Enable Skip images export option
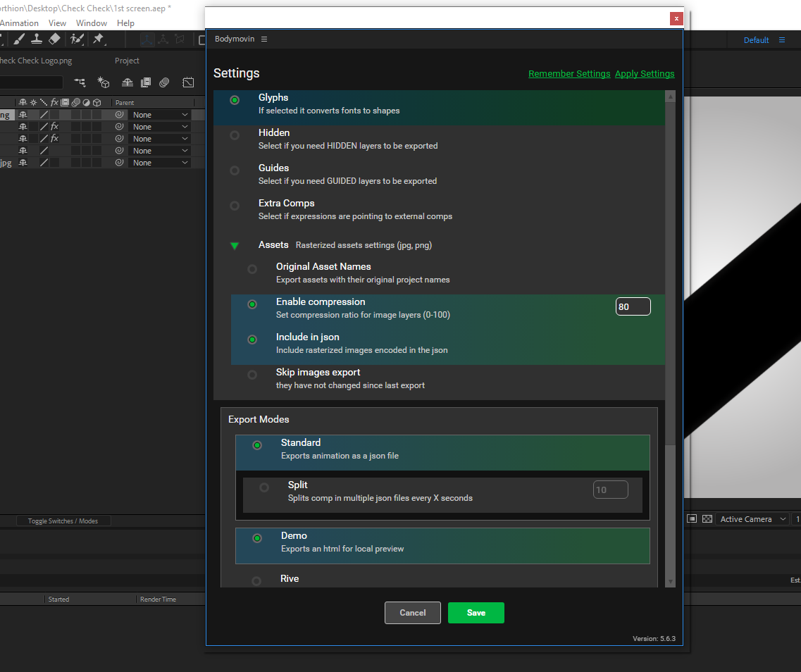The image size is (801, 672). tap(252, 375)
